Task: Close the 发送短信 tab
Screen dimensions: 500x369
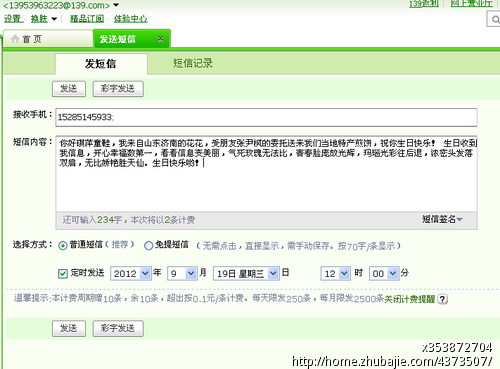Action: click(160, 39)
